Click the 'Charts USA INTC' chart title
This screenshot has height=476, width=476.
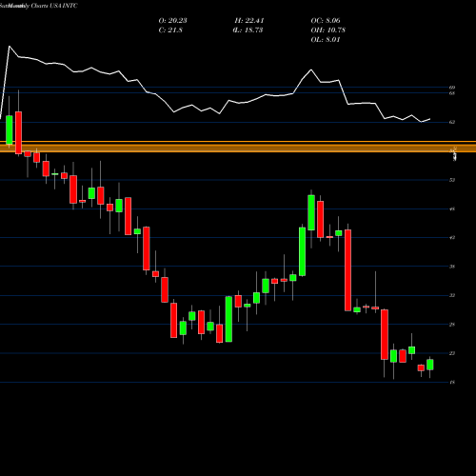click(x=54, y=6)
